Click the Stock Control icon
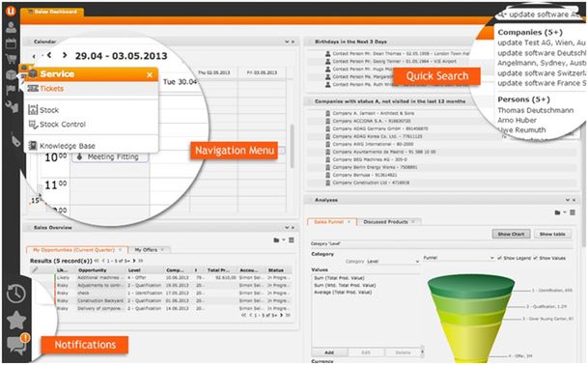588x365 pixels. click(x=33, y=125)
